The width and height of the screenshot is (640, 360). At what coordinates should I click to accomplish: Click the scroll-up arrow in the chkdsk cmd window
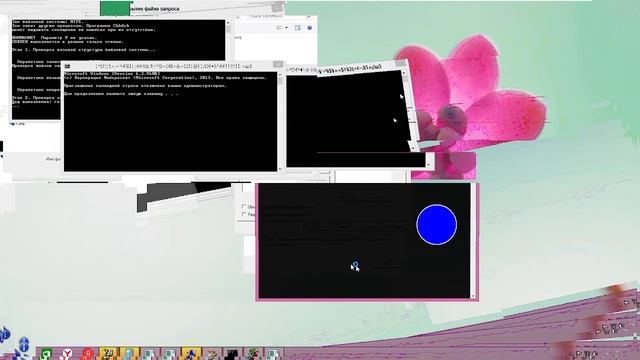228,23
